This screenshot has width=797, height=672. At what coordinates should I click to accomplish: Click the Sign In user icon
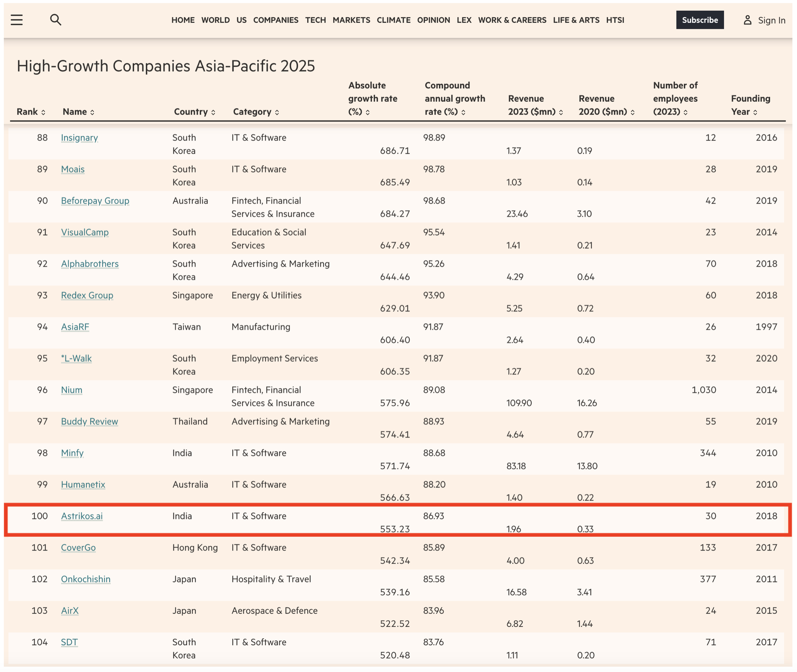[x=747, y=20]
